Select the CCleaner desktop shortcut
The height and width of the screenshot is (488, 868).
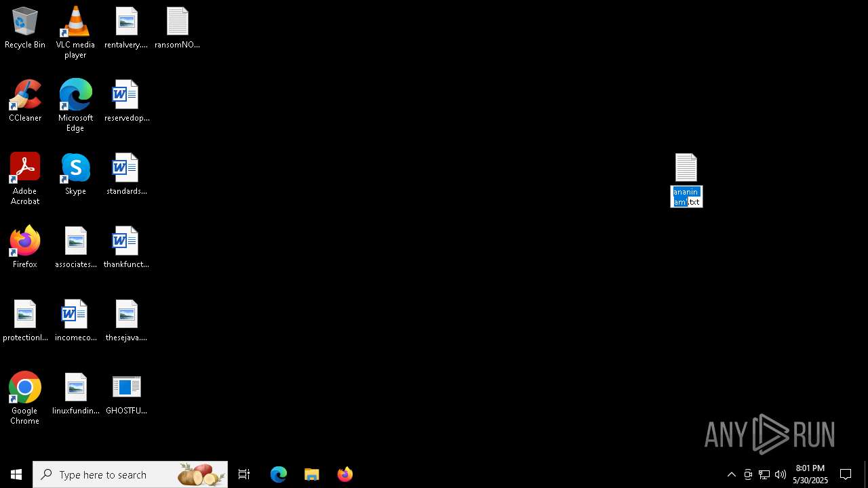[25, 102]
